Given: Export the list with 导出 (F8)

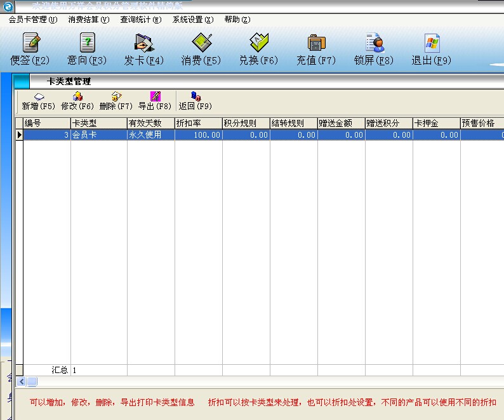Looking at the screenshot, I should click(x=155, y=102).
